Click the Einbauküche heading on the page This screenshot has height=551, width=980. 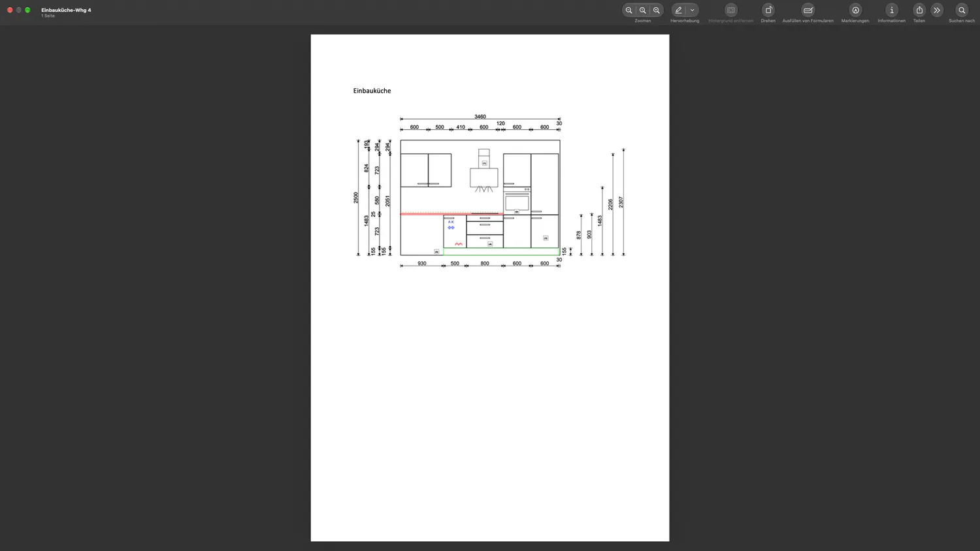[372, 91]
